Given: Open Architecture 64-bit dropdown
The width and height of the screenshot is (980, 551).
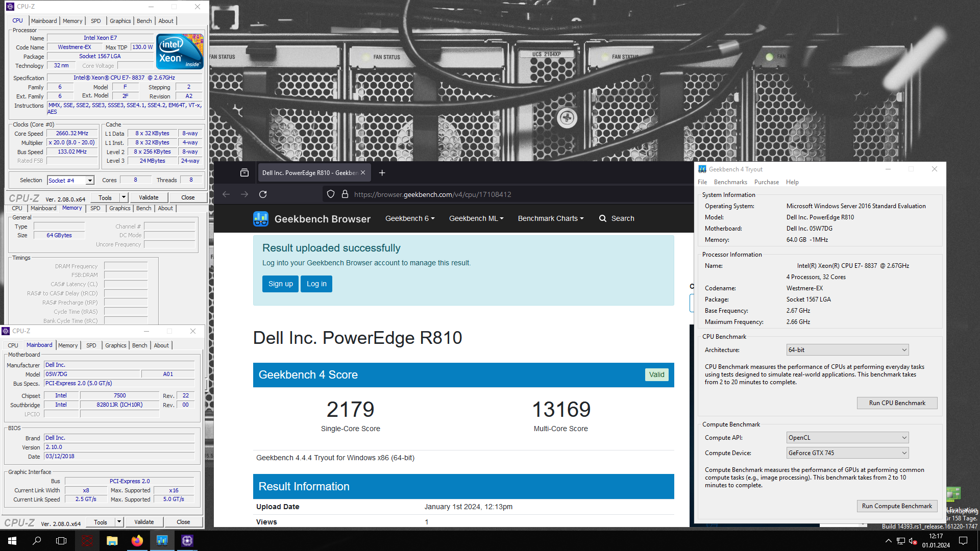Looking at the screenshot, I should [848, 350].
